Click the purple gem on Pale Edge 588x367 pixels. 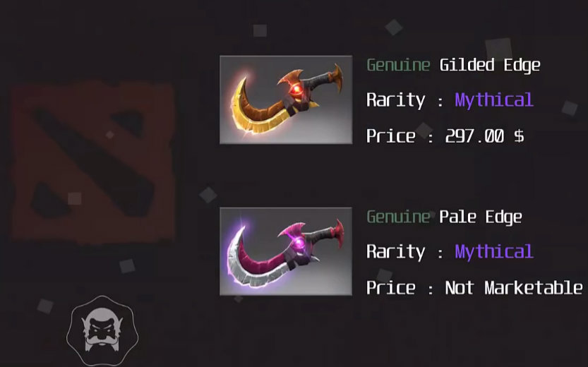tap(299, 244)
